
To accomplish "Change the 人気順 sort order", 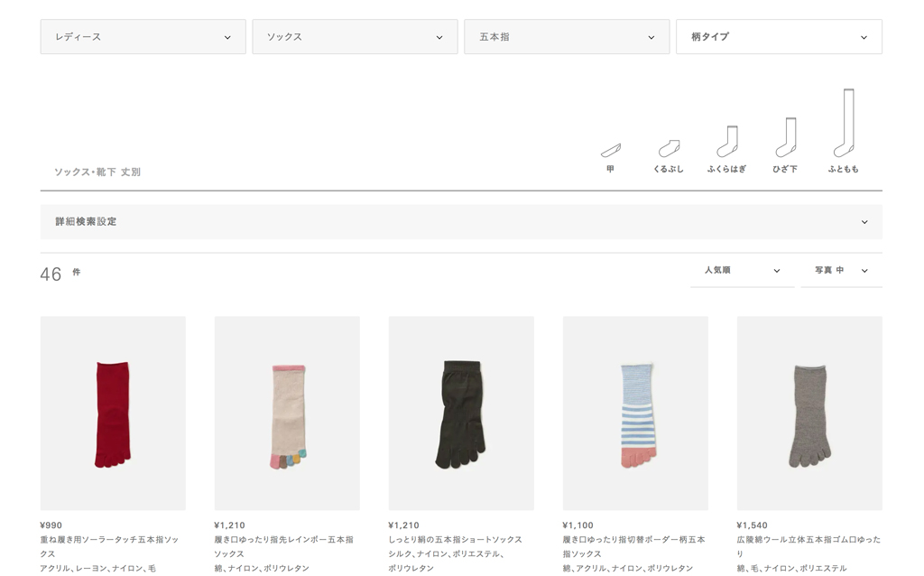I will tap(742, 271).
